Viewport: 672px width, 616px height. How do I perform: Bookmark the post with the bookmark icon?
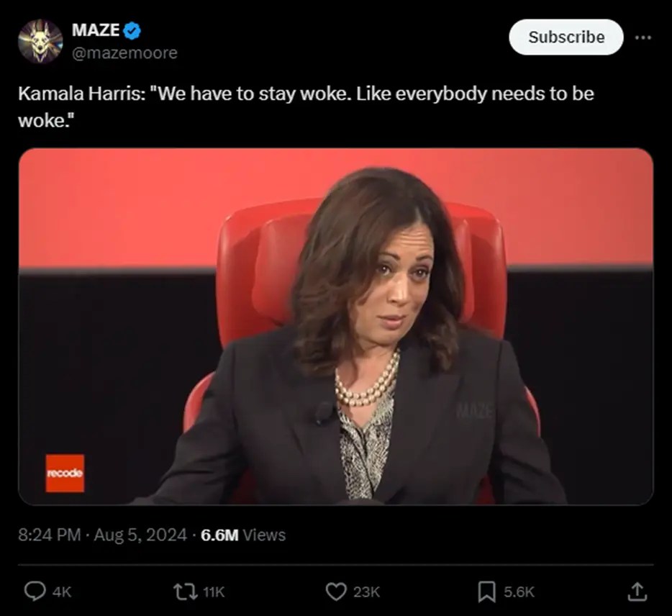(487, 592)
